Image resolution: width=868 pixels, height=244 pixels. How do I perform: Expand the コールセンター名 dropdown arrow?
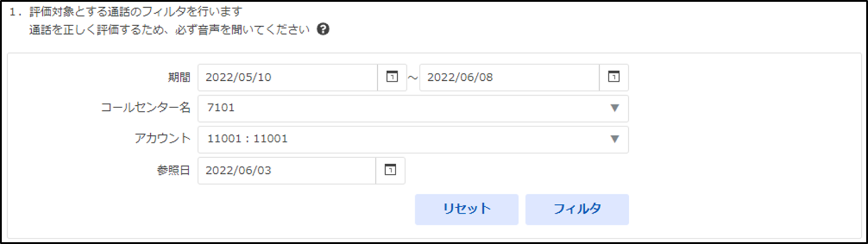click(614, 108)
